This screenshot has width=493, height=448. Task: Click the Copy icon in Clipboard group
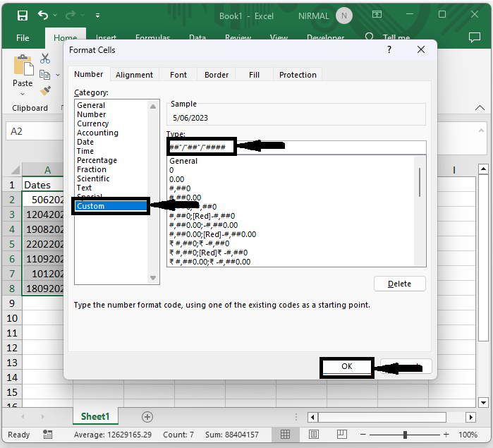[x=44, y=75]
